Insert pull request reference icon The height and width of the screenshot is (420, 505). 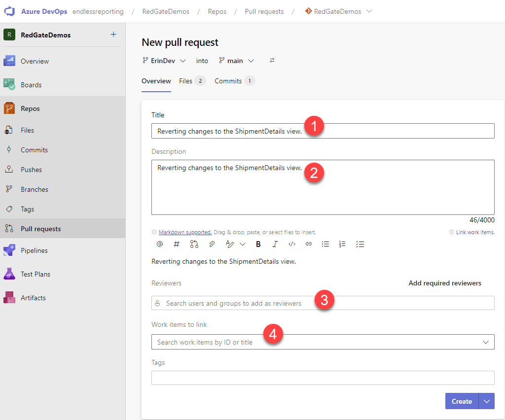pos(194,244)
